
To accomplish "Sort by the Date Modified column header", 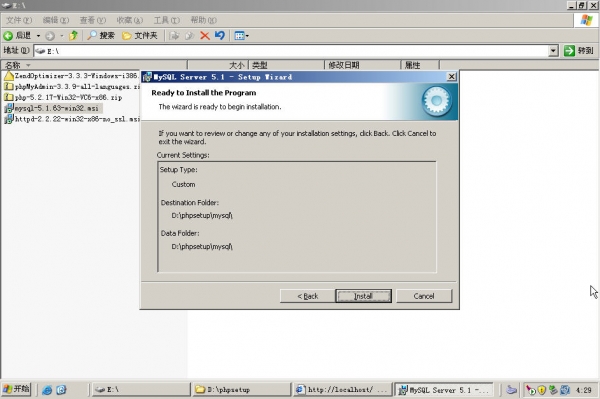I will click(363, 65).
